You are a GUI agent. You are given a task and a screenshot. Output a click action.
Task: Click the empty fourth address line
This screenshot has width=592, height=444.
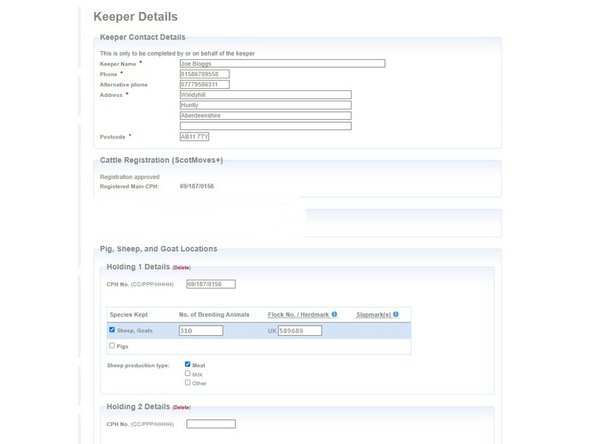265,126
